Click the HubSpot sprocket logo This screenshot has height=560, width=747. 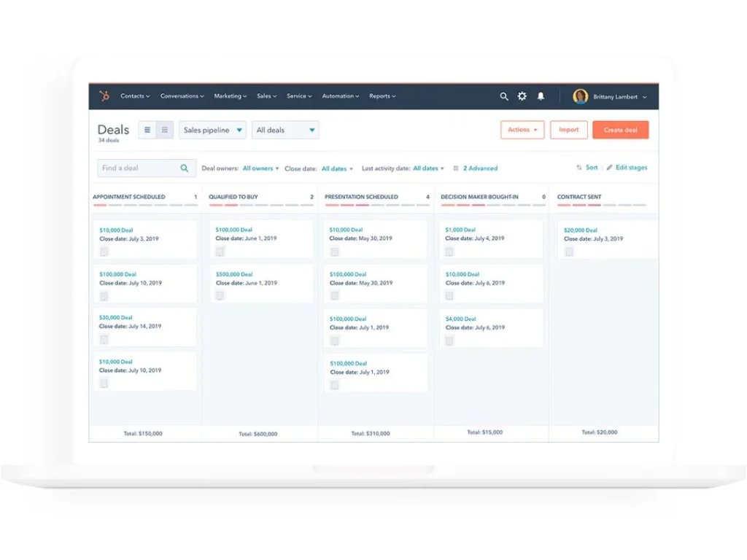coord(104,96)
